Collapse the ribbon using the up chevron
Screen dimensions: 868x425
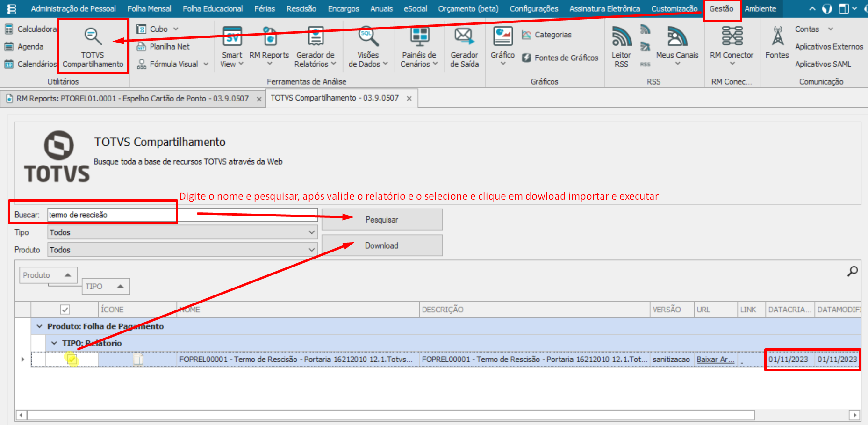pyautogui.click(x=812, y=8)
